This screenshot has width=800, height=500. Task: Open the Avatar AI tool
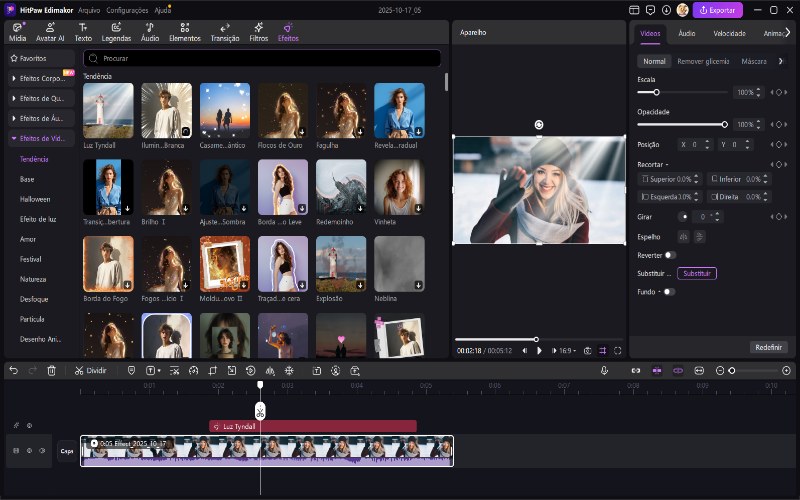point(50,32)
